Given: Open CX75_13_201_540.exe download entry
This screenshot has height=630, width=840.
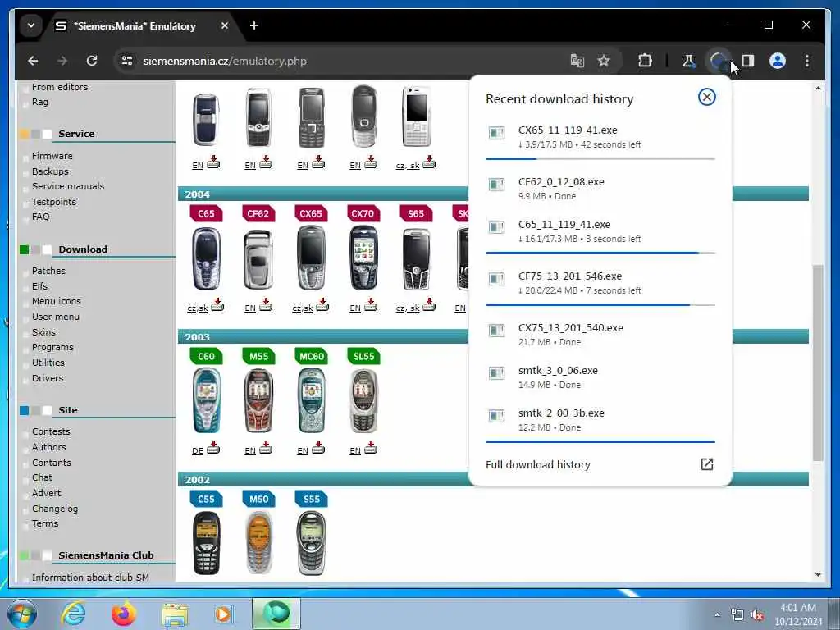Looking at the screenshot, I should [600, 335].
